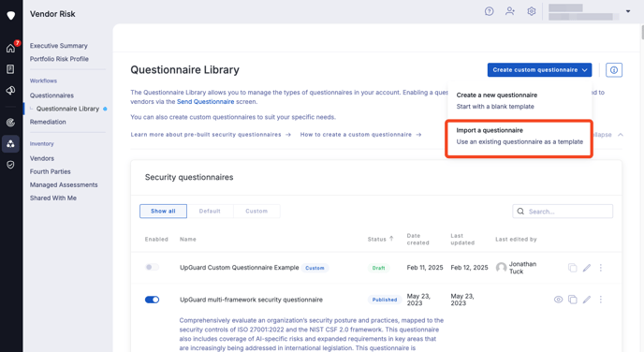Edit the multi-framework security questionnaire

[x=587, y=300]
